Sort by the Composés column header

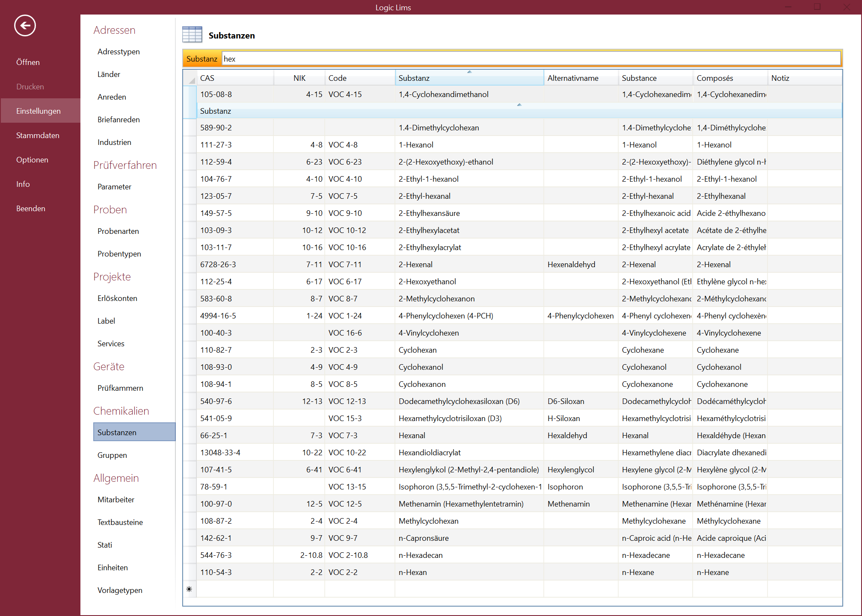[x=730, y=78]
